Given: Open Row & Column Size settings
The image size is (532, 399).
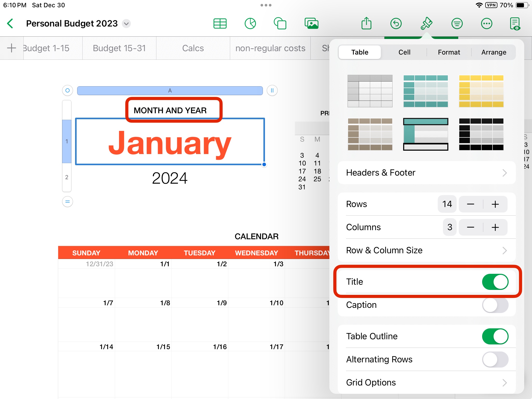Looking at the screenshot, I should (427, 250).
